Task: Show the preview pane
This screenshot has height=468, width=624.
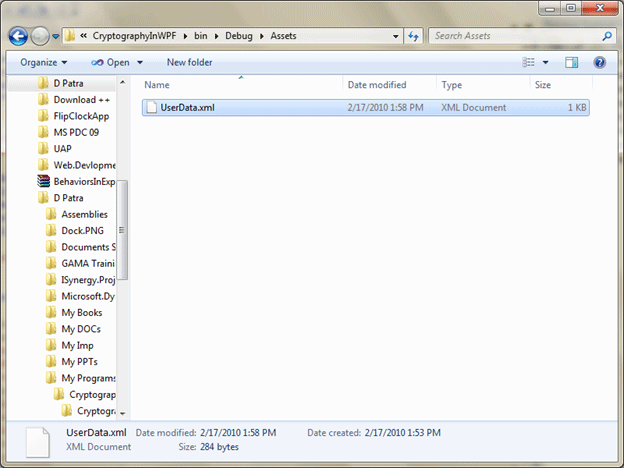Action: 571,62
